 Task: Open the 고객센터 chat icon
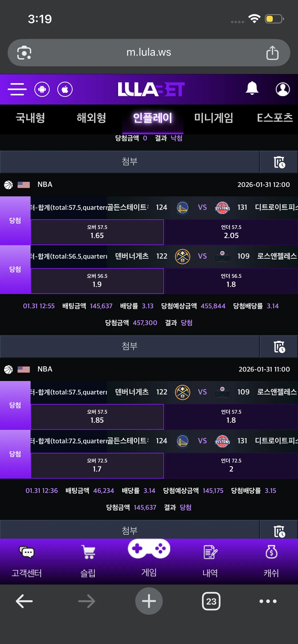[x=27, y=552]
